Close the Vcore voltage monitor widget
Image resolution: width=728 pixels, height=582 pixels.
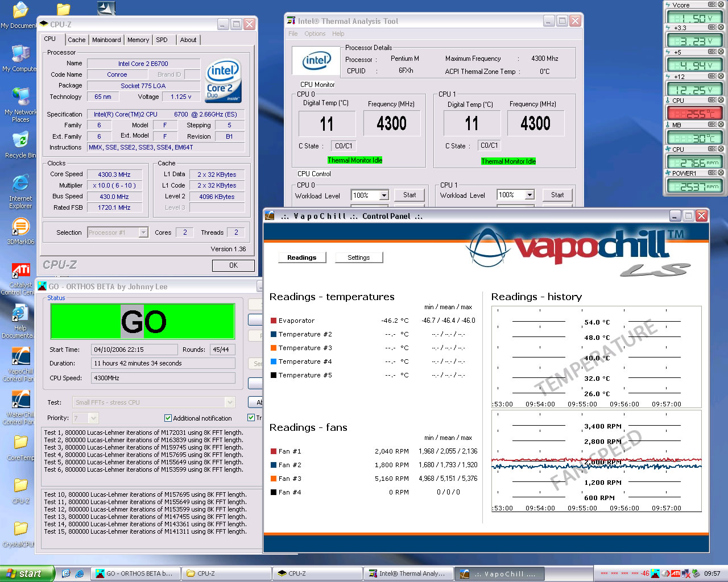721,5
